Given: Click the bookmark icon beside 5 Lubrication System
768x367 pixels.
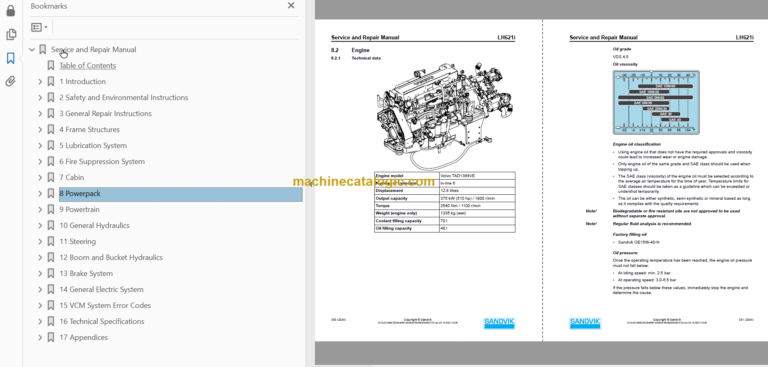Looking at the screenshot, I should coord(50,146).
